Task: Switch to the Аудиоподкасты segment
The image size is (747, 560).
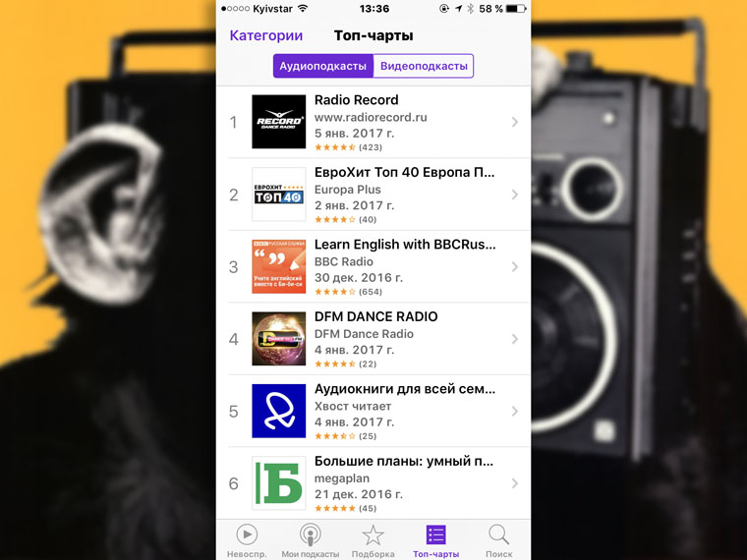Action: [323, 66]
